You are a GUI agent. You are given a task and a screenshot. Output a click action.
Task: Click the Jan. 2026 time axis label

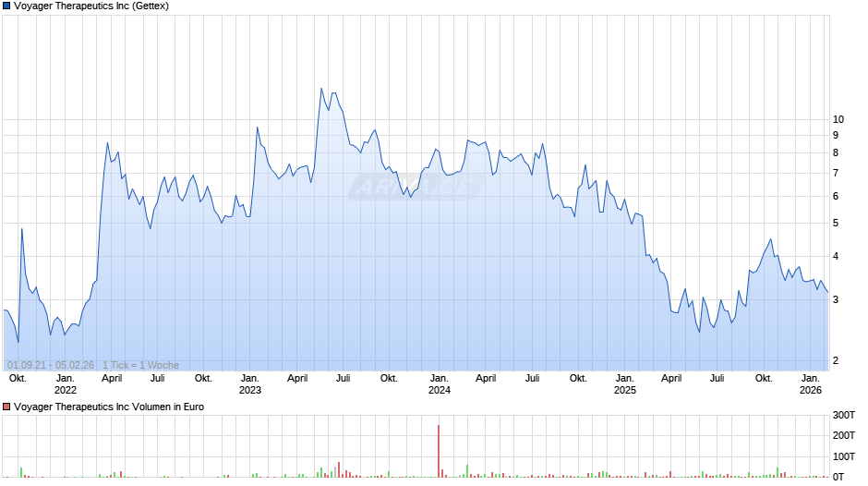pyautogui.click(x=811, y=384)
